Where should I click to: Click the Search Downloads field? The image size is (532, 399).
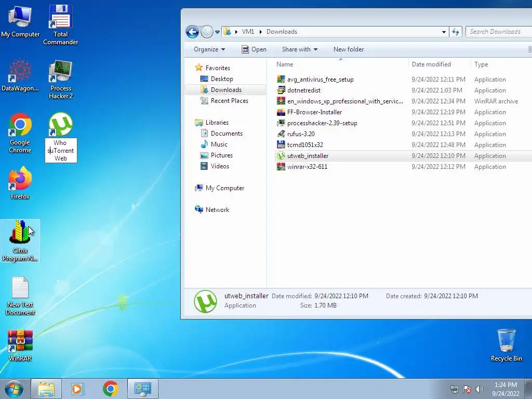click(499, 32)
